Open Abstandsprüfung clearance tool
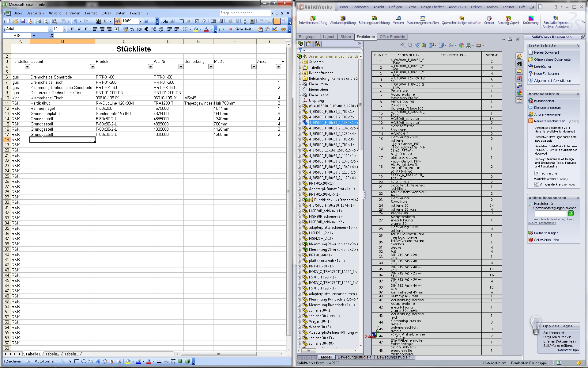588x368 pixels. 343,20
